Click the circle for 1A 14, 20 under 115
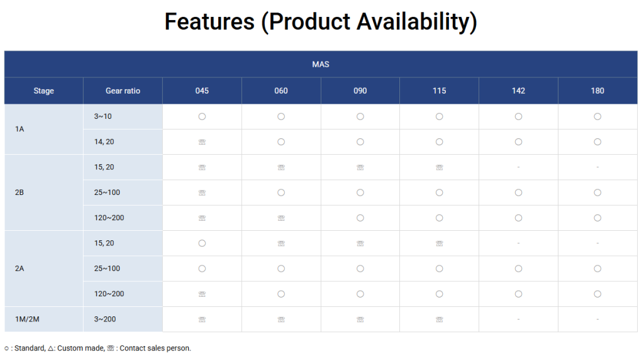Image resolution: width=644 pixels, height=356 pixels. click(x=439, y=142)
